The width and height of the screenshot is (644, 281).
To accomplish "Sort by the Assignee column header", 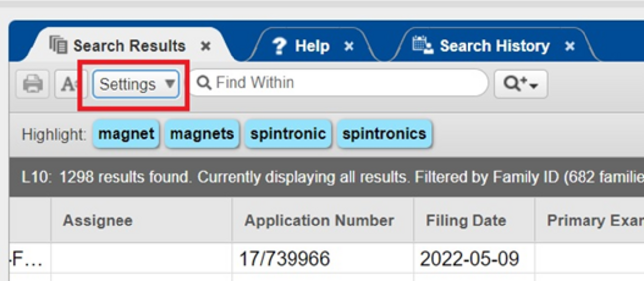I will pyautogui.click(x=98, y=221).
